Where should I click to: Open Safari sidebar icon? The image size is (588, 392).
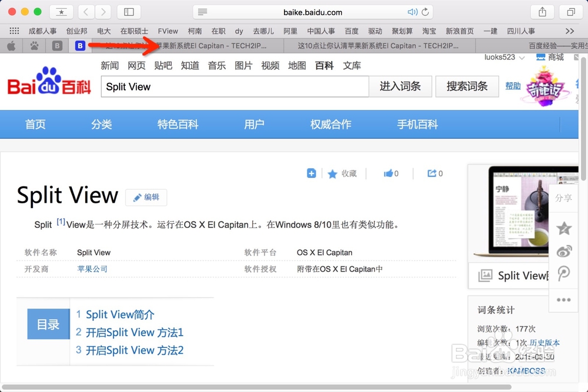coord(128,11)
